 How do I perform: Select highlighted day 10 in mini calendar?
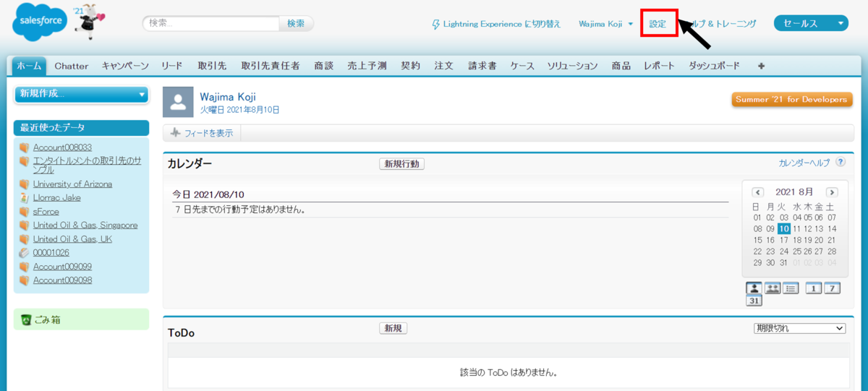(x=783, y=228)
